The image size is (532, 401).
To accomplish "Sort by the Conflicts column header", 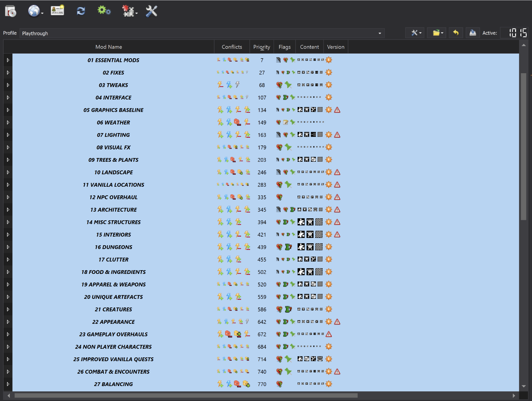I will click(232, 47).
